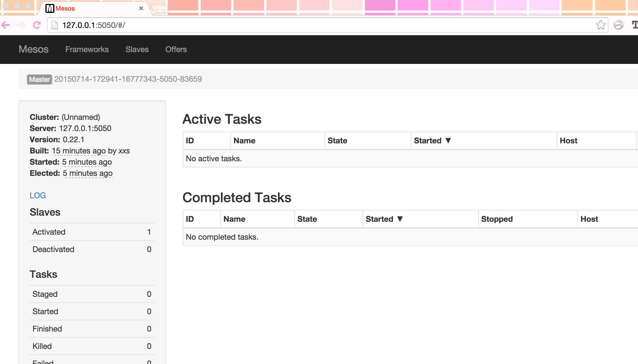This screenshot has width=638, height=364.
Task: Click the Version 0.22.1 text
Action: click(x=57, y=139)
